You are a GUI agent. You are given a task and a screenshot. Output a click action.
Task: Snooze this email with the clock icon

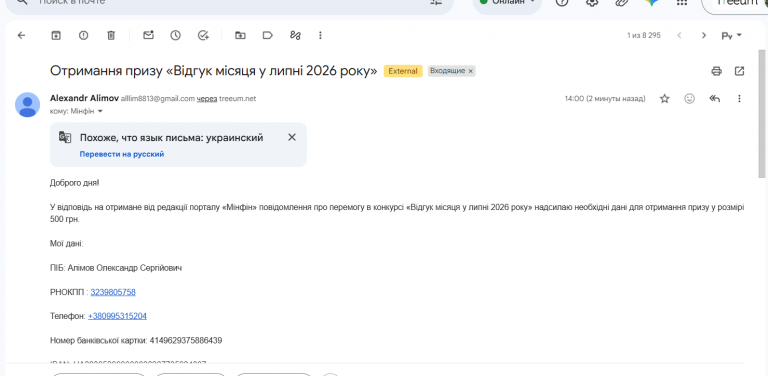click(x=175, y=35)
